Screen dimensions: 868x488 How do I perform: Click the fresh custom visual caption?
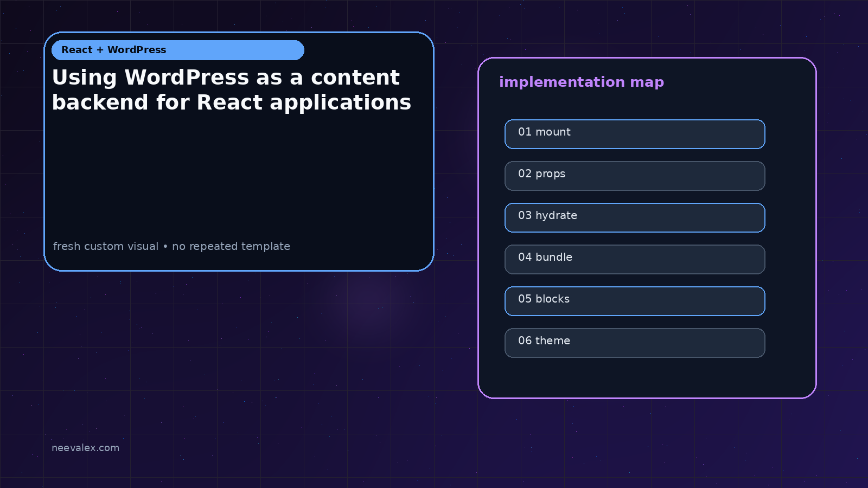pyautogui.click(x=171, y=246)
